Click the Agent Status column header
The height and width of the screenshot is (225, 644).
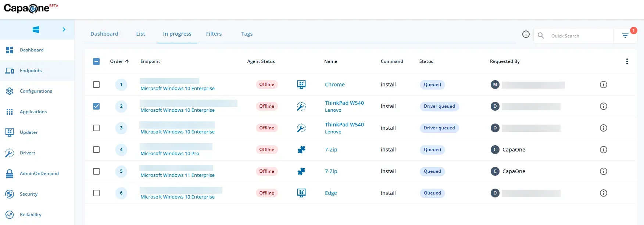pyautogui.click(x=261, y=61)
